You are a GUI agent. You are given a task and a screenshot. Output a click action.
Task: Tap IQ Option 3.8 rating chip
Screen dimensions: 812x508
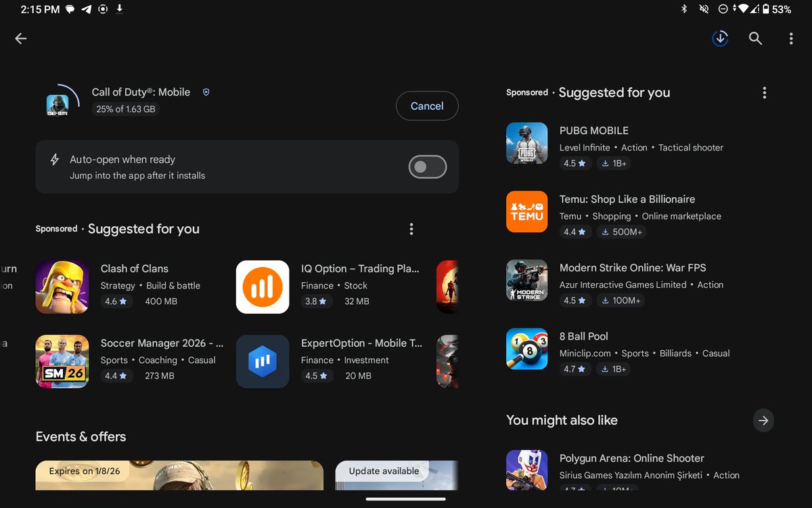(x=317, y=301)
